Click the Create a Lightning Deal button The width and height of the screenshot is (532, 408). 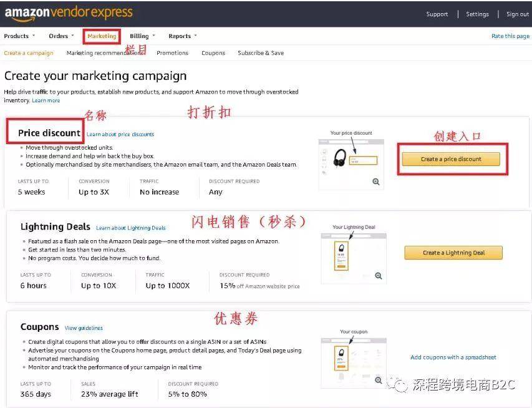453,253
